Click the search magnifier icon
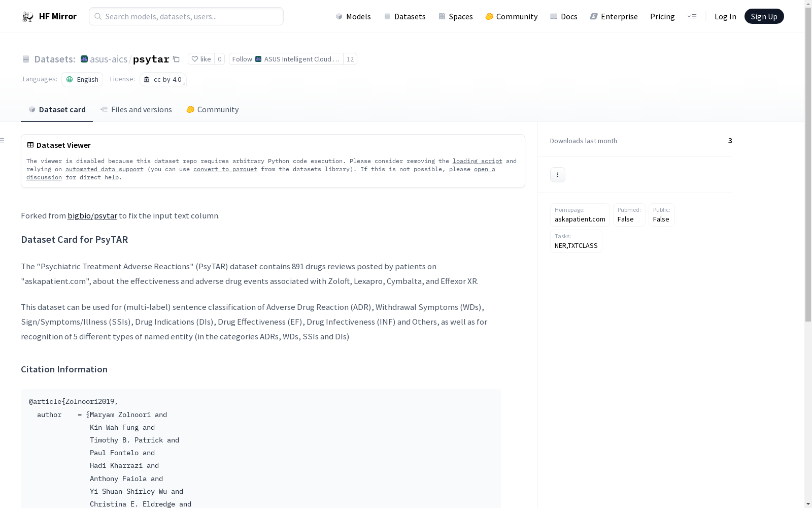Image resolution: width=812 pixels, height=508 pixels. 98,16
